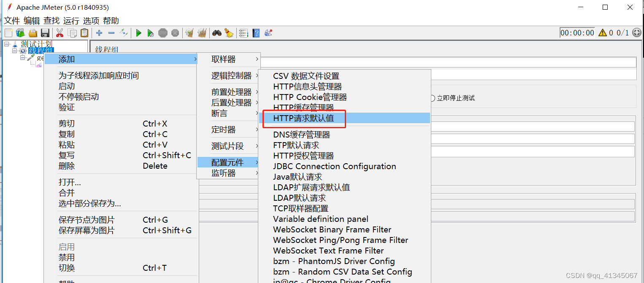Image resolution: width=644 pixels, height=283 pixels.
Task: Choose TCP取样器配置 option
Action: pos(344,208)
